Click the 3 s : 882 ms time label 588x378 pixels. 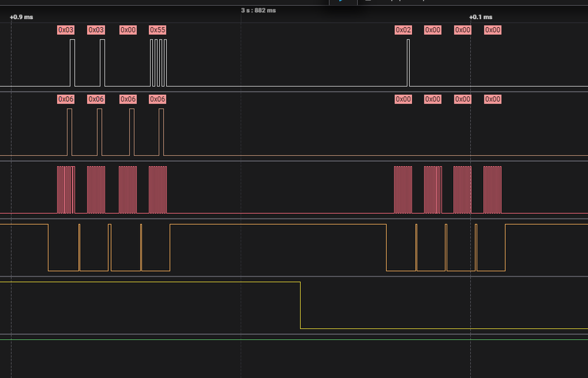[x=258, y=11]
